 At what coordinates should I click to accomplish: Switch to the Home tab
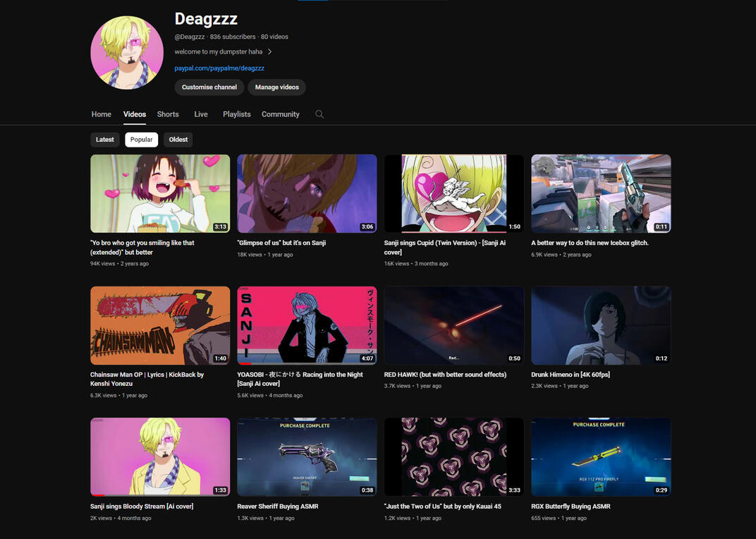pos(102,114)
